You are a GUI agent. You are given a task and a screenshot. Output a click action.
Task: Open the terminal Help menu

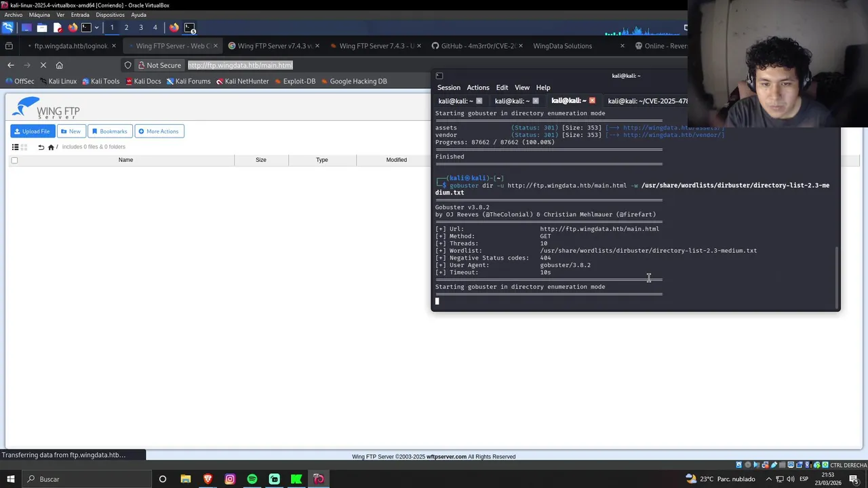click(543, 87)
